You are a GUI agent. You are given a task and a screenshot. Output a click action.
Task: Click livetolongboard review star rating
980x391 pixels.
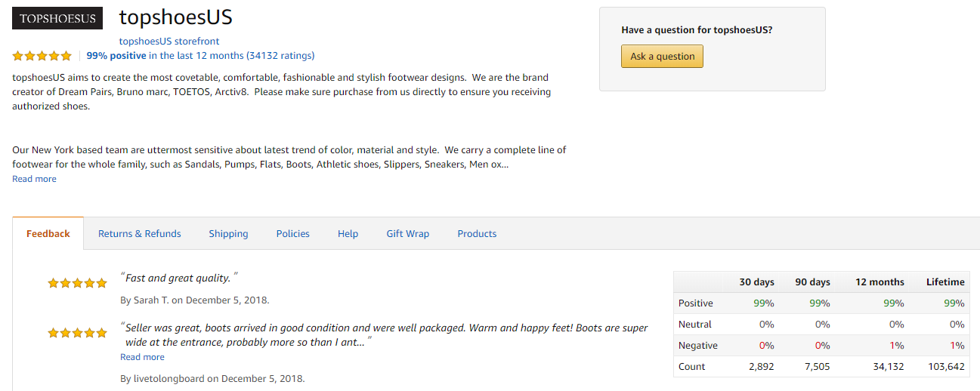(78, 333)
